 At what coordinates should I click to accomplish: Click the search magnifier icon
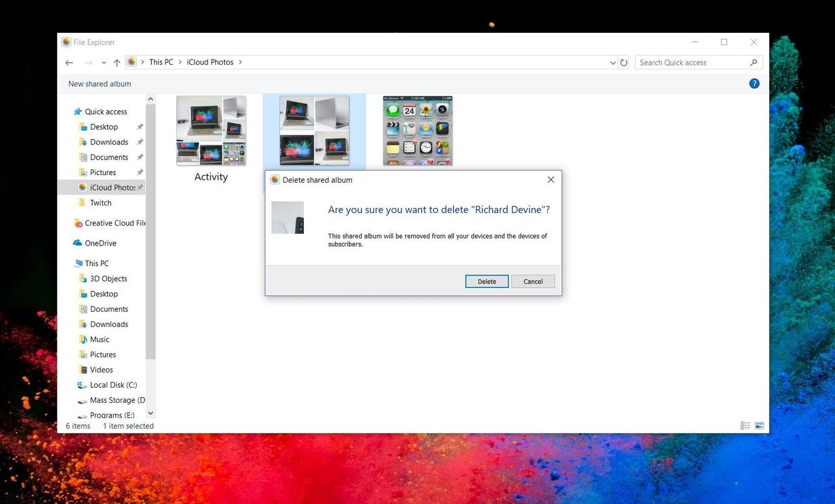[x=754, y=63]
